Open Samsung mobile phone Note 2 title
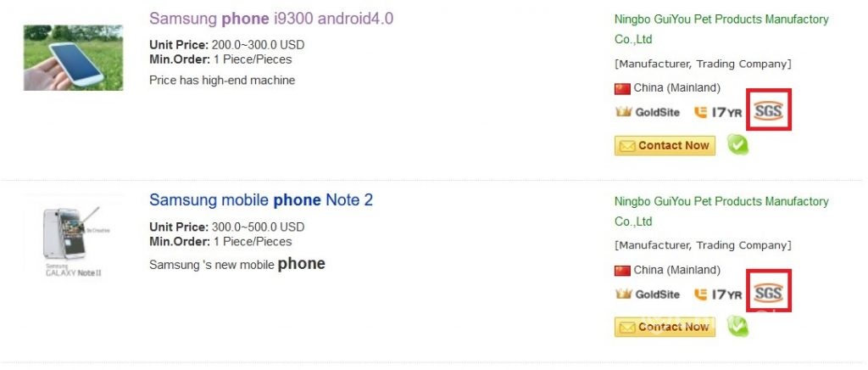 click(261, 200)
